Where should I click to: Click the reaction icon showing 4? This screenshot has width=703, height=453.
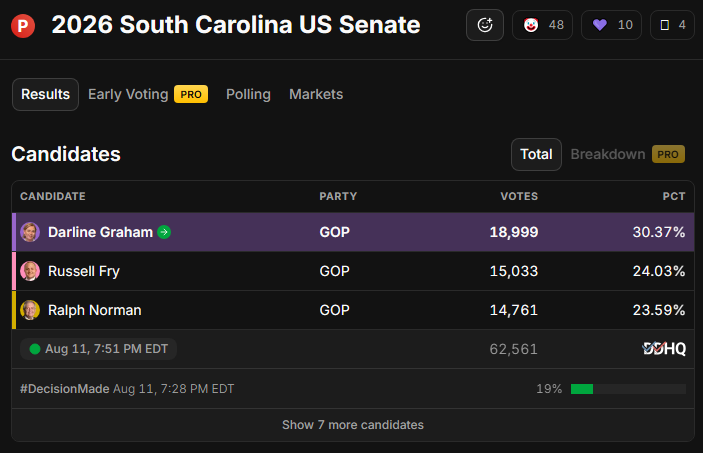point(672,25)
